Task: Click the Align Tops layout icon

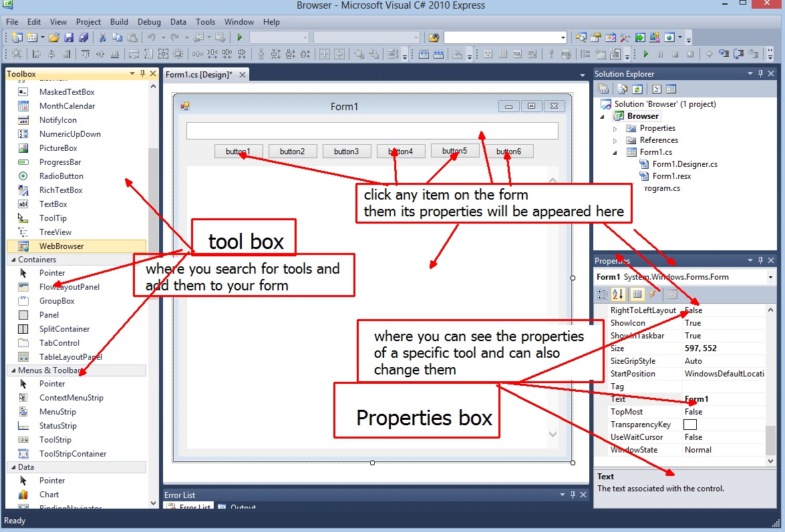Action: click(x=85, y=54)
